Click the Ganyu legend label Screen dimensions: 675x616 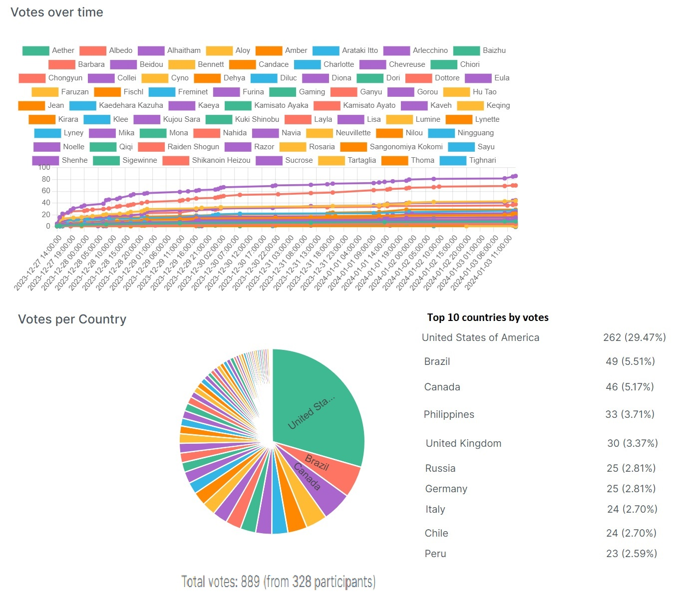click(x=371, y=92)
